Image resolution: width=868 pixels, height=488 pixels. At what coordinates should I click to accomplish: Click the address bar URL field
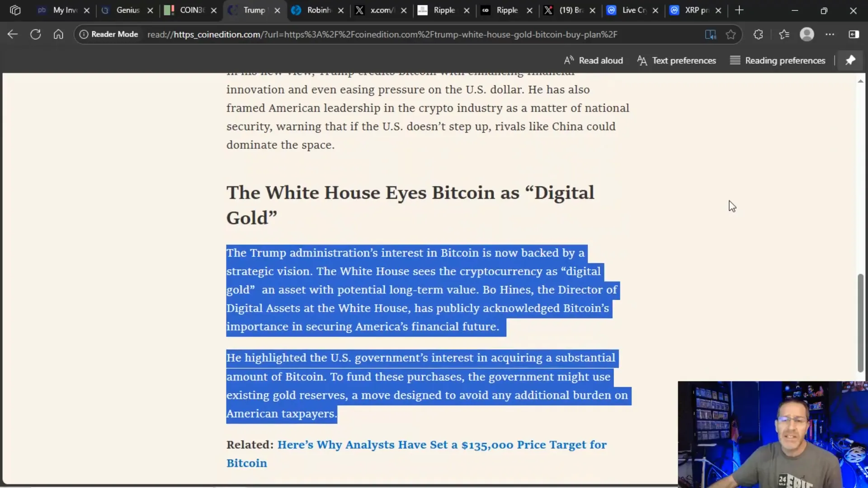pyautogui.click(x=382, y=34)
